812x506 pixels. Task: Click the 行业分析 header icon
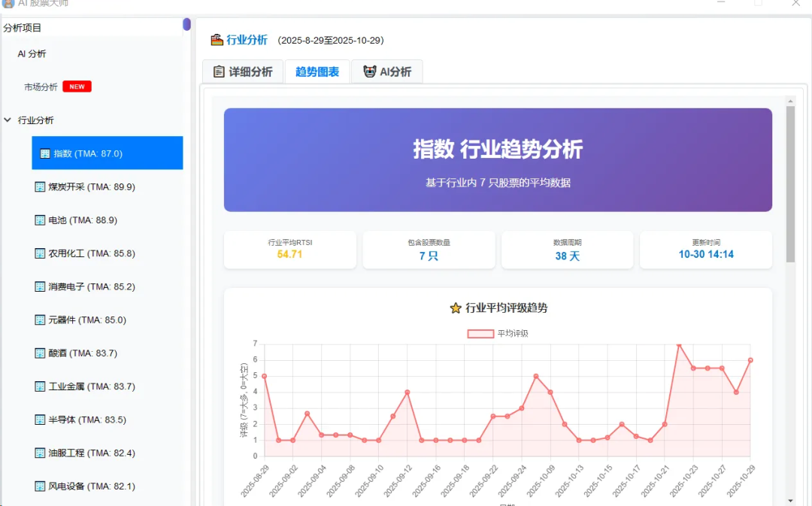click(217, 40)
